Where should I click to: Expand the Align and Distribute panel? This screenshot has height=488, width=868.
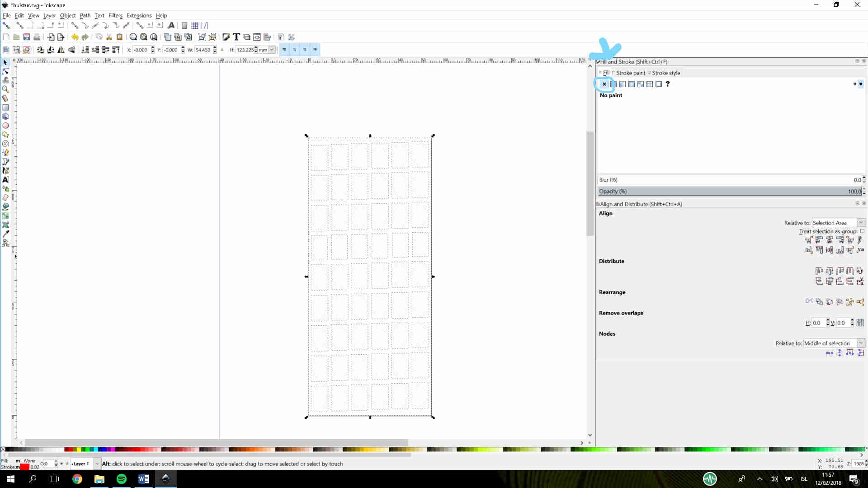click(x=598, y=204)
